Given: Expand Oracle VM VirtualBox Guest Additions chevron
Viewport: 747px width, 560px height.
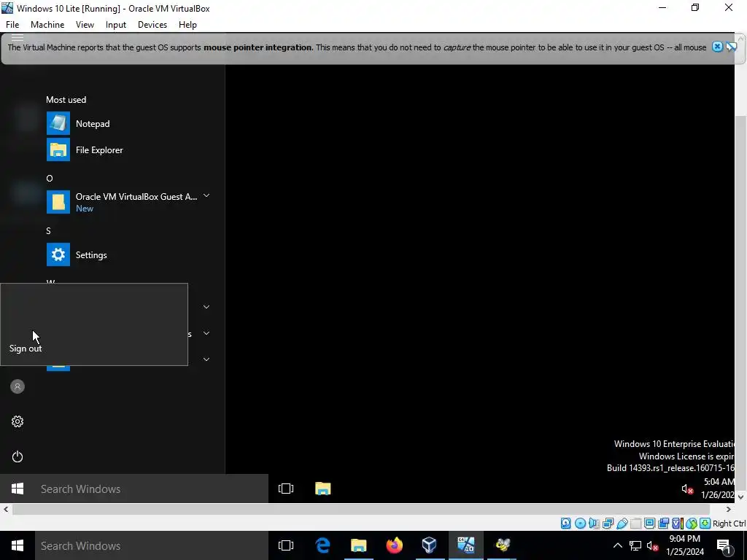Looking at the screenshot, I should pyautogui.click(x=206, y=195).
